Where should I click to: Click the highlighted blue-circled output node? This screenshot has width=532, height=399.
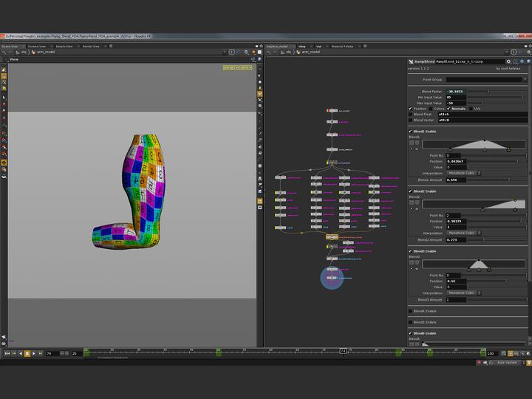tap(332, 278)
